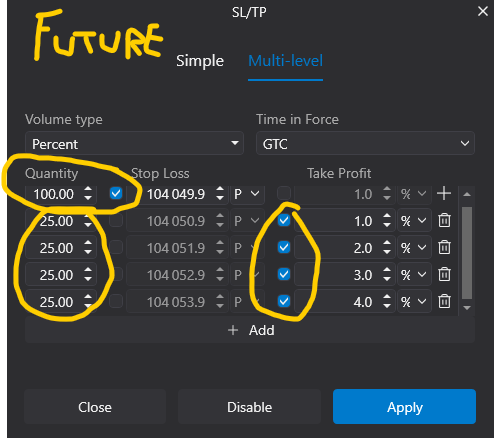Open the Volume type Percent dropdown
The height and width of the screenshot is (438, 494).
click(x=134, y=144)
